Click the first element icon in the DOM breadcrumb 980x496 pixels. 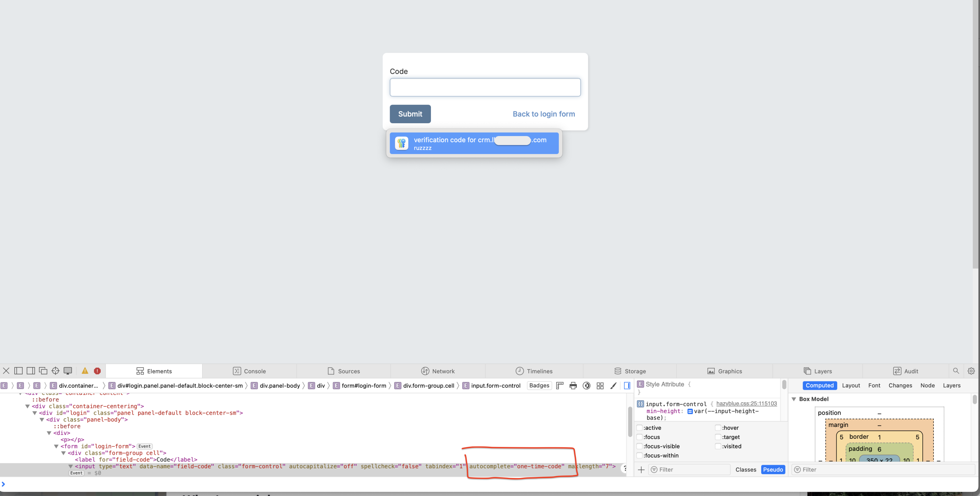(4, 386)
